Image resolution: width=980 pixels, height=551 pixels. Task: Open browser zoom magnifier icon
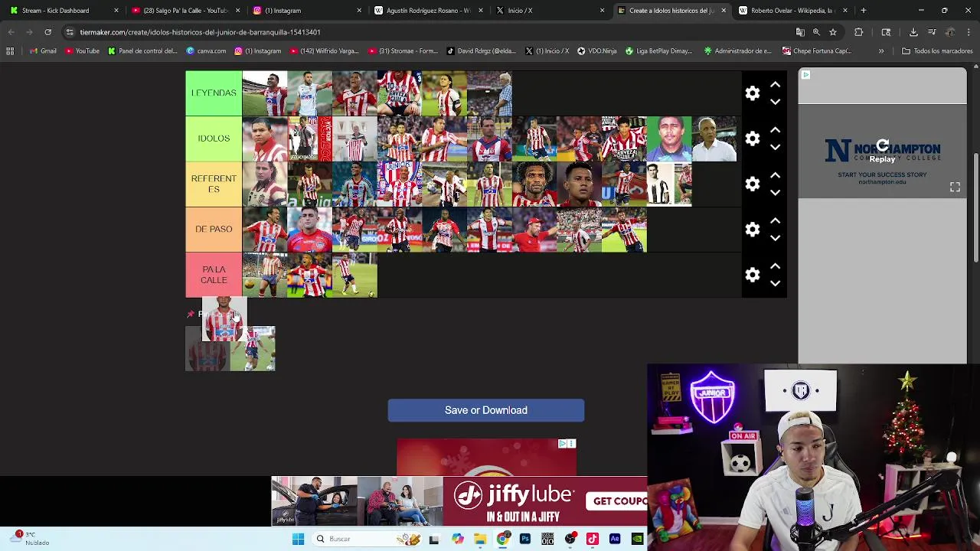click(816, 32)
